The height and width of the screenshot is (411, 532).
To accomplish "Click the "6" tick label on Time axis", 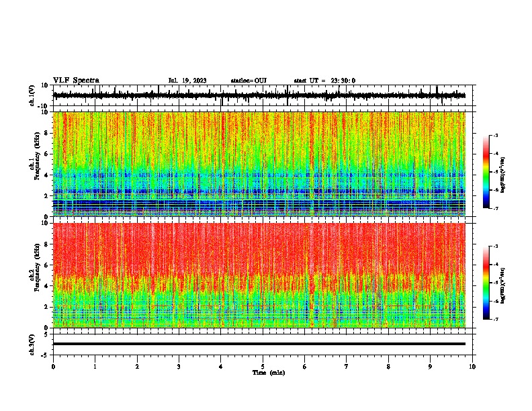I will click(x=304, y=367).
